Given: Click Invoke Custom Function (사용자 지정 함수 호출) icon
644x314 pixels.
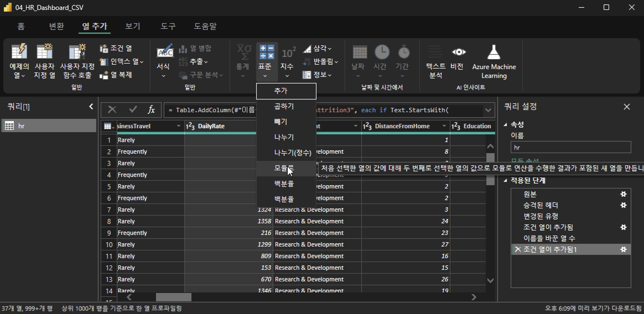Looking at the screenshot, I should pyautogui.click(x=77, y=51).
